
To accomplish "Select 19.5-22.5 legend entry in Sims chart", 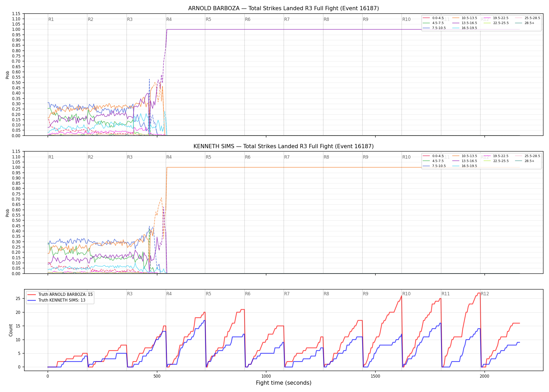I will (x=496, y=156).
